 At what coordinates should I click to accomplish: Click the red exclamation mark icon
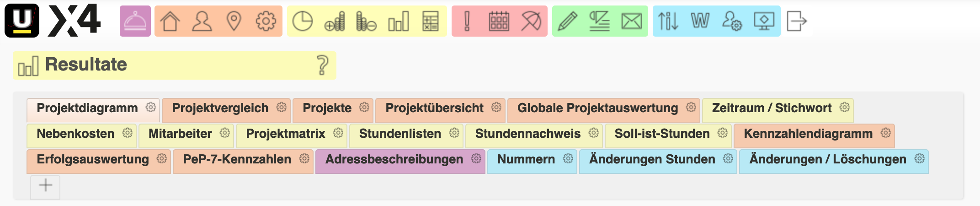pos(467,22)
